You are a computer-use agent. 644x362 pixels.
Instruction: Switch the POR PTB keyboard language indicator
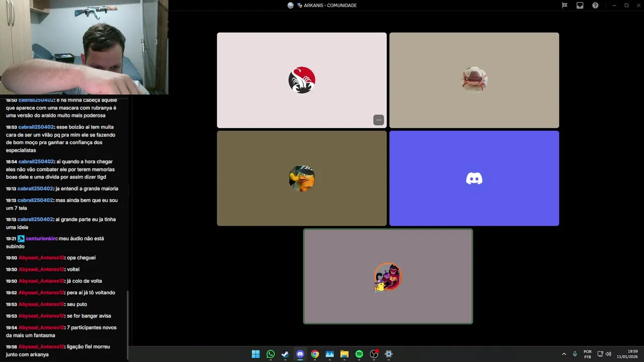pos(588,354)
